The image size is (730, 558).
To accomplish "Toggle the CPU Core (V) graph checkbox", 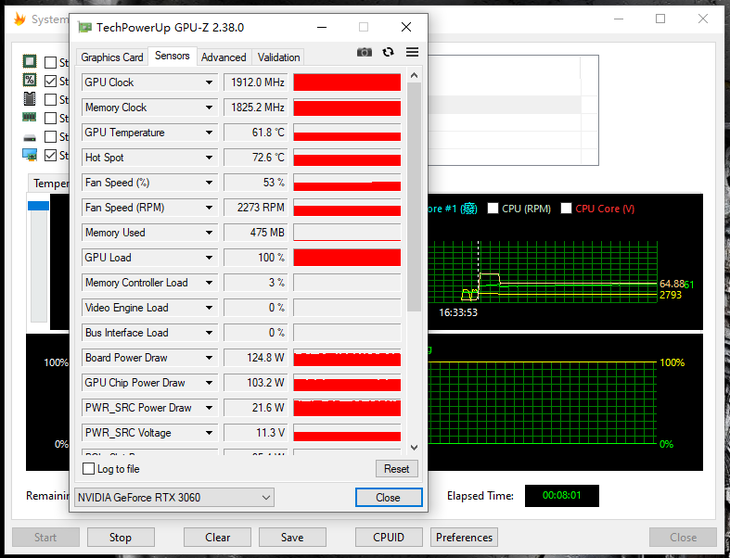I will [x=566, y=208].
